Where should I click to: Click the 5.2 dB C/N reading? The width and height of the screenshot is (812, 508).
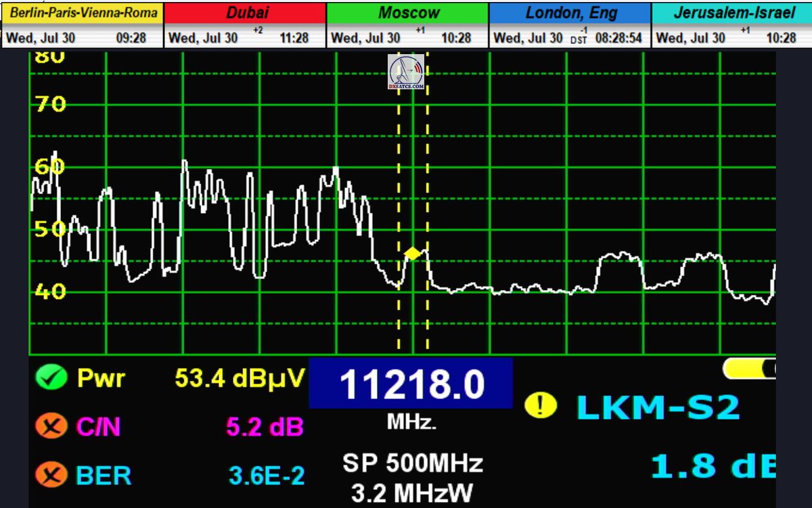[264, 427]
